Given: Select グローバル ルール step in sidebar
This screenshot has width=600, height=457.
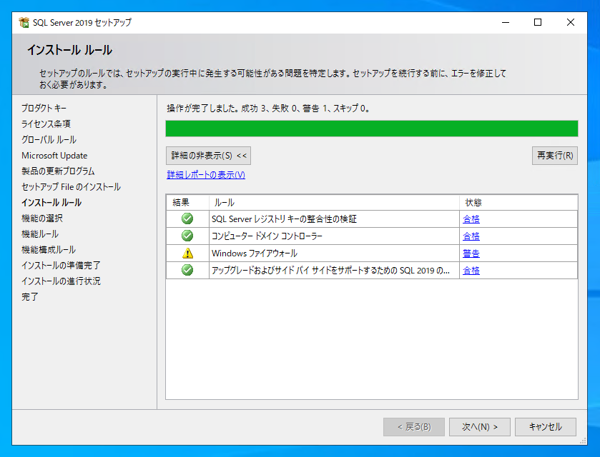Looking at the screenshot, I should point(49,140).
